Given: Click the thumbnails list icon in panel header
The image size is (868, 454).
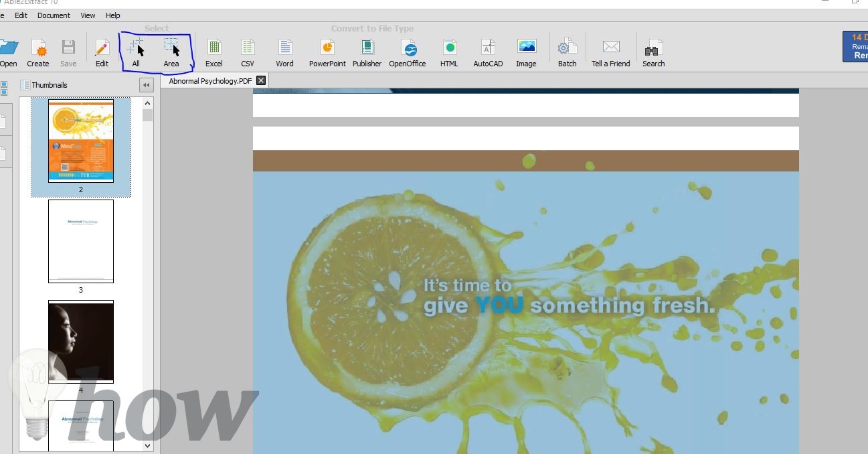Looking at the screenshot, I should point(26,85).
